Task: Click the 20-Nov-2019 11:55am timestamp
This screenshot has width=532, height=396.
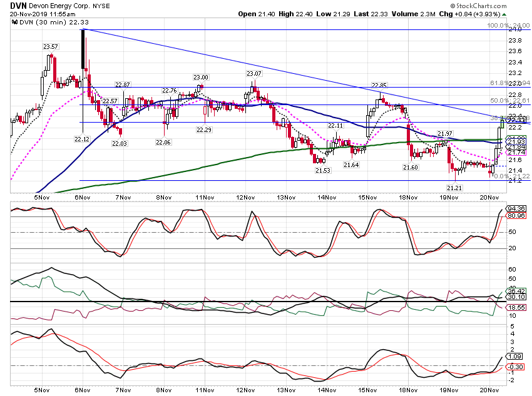Action: click(x=43, y=14)
